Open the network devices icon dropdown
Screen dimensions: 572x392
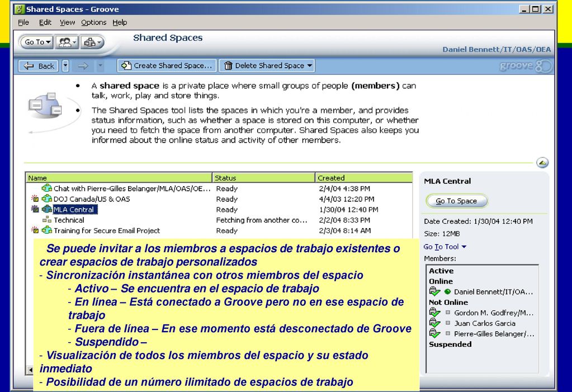[92, 42]
